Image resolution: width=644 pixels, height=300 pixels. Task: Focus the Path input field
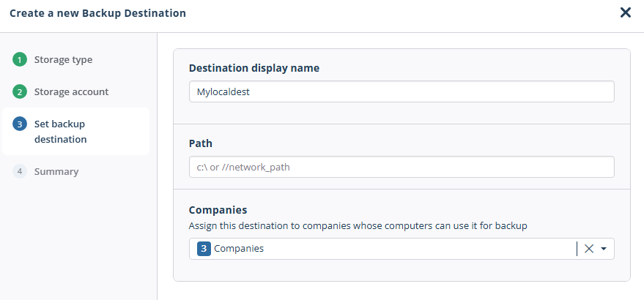click(401, 167)
